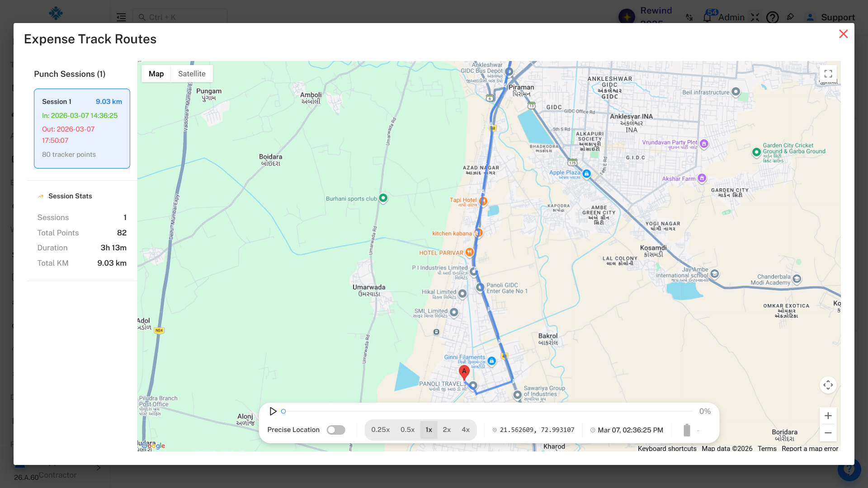Toggle fullscreen map view
The height and width of the screenshot is (488, 868).
(828, 74)
